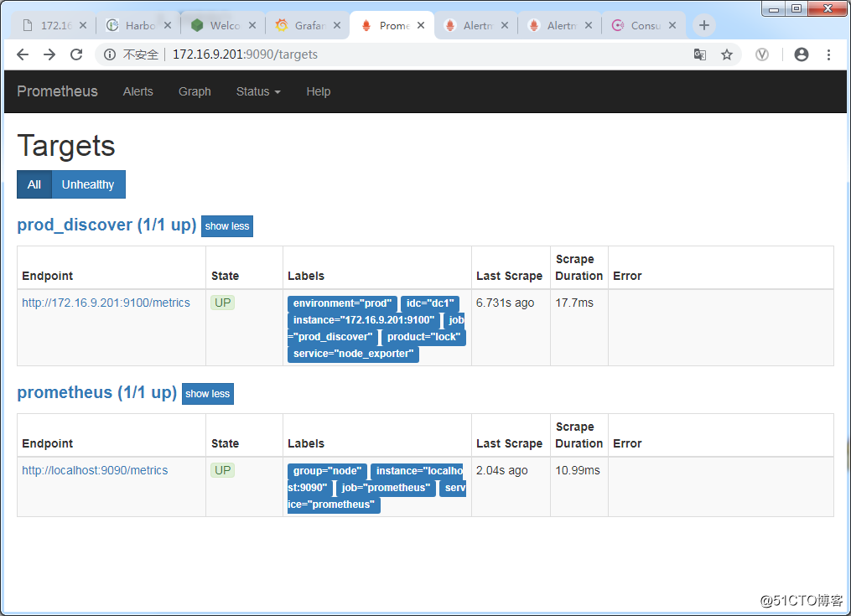Click the instance="172.16.9.201:9100" label

(364, 320)
